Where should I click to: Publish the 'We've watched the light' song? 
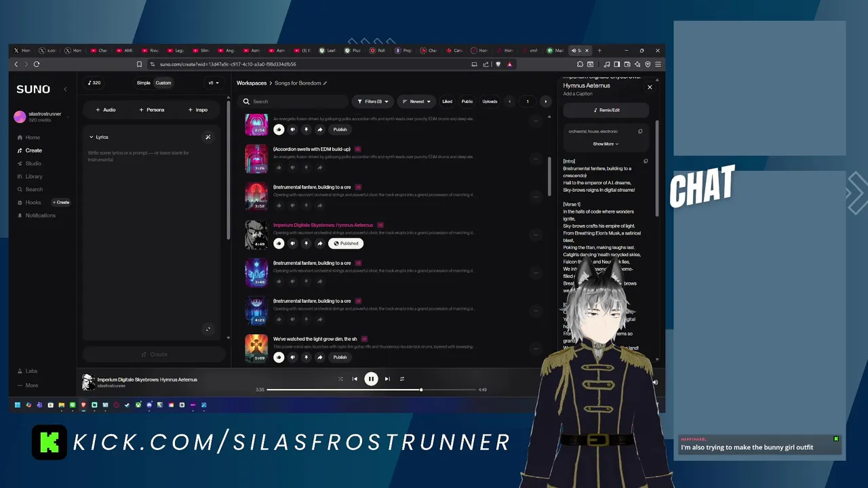click(x=340, y=357)
